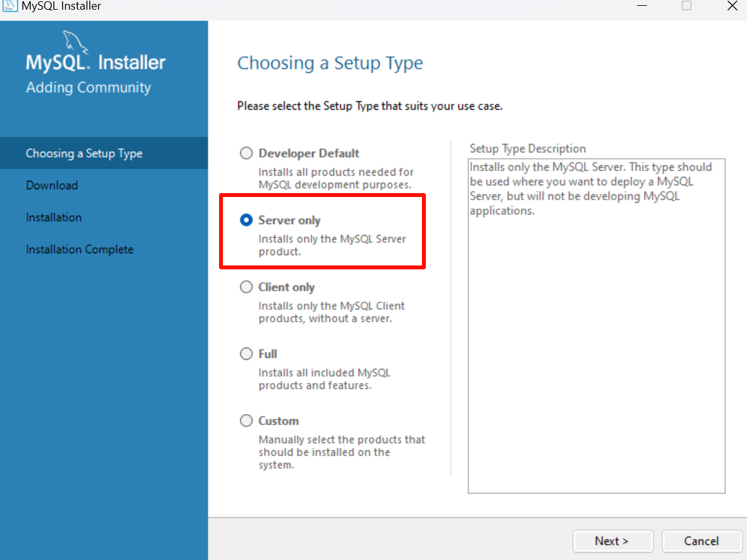Open the Choosing a Setup Type step
The width and height of the screenshot is (747, 560).
click(x=84, y=154)
